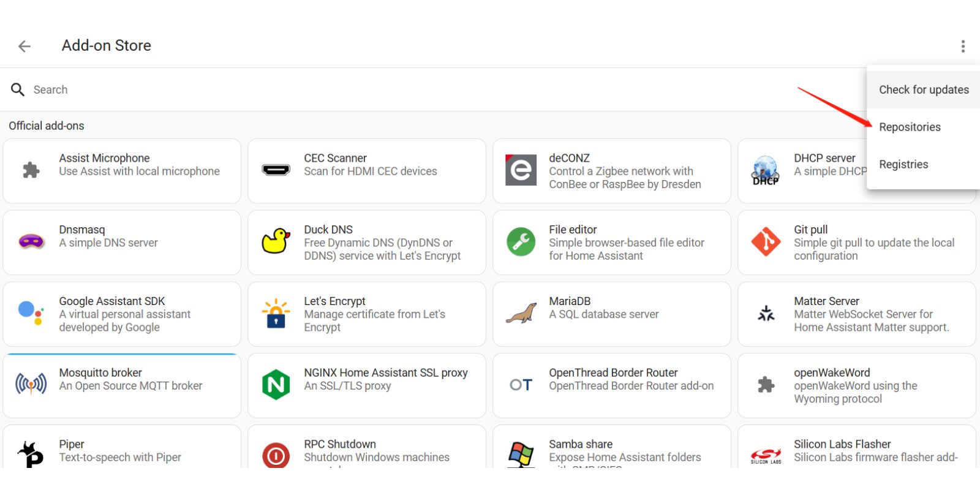Go back using the arrow icon

(x=24, y=46)
